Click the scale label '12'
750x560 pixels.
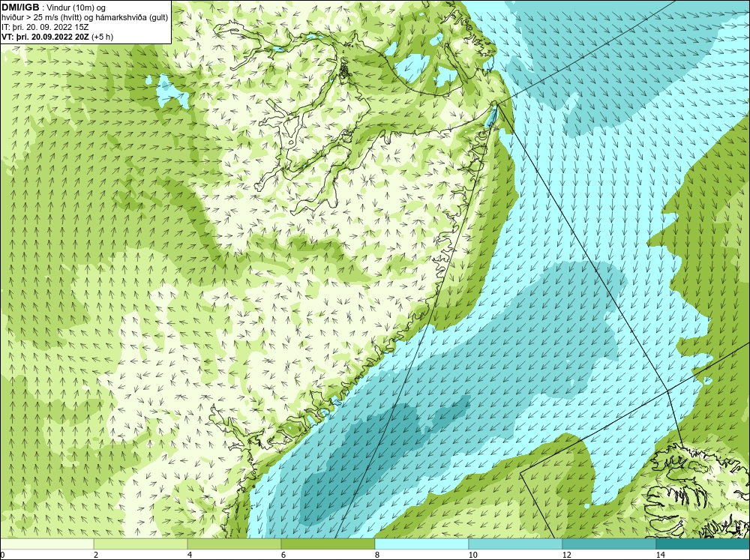[567, 555]
